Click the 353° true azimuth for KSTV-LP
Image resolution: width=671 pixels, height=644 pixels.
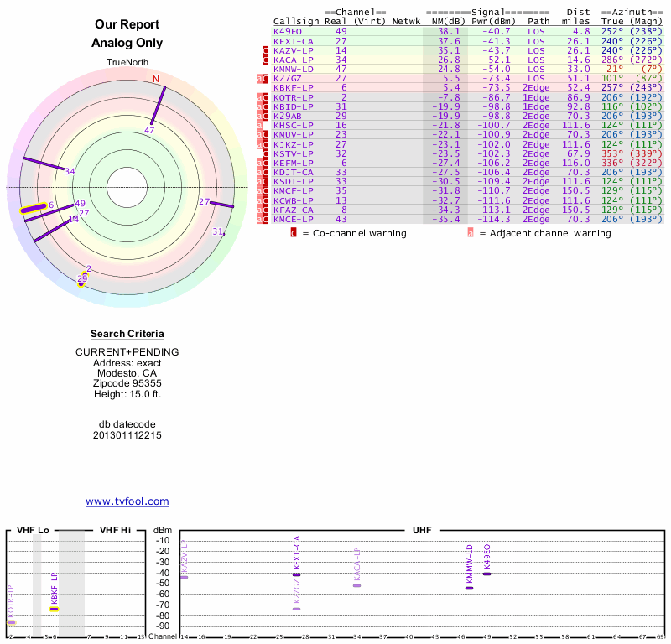(612, 153)
